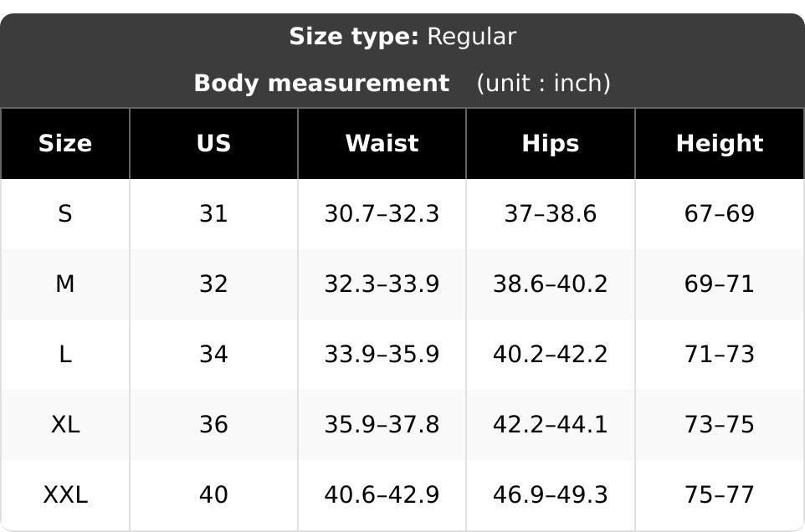Select the M size row label

point(65,284)
